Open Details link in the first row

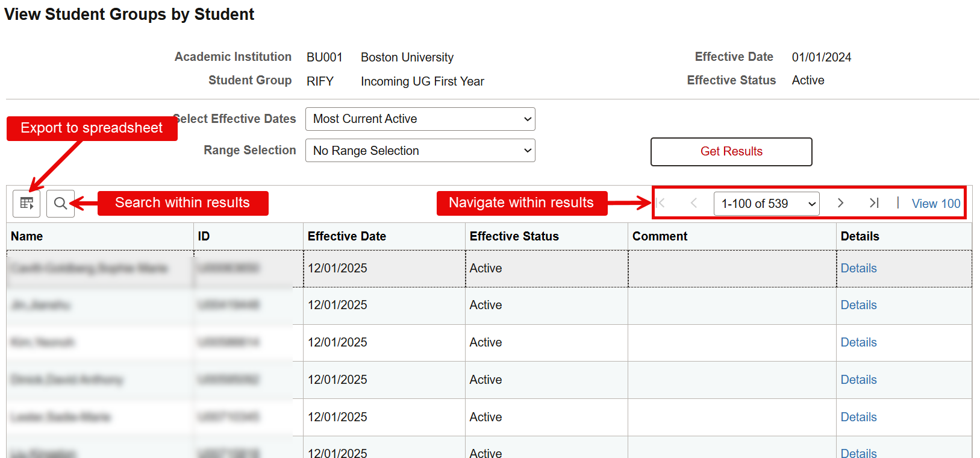click(x=858, y=268)
